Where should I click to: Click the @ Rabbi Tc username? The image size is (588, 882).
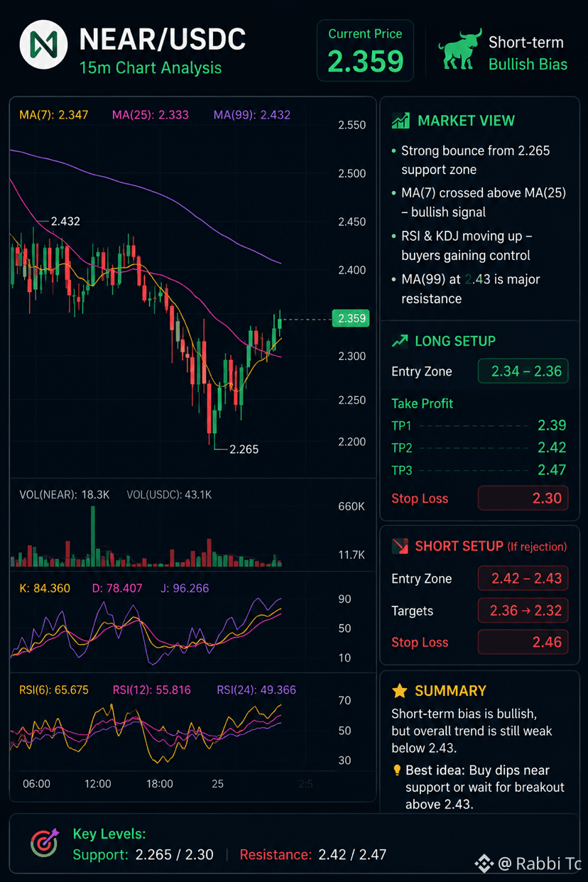[x=540, y=864]
